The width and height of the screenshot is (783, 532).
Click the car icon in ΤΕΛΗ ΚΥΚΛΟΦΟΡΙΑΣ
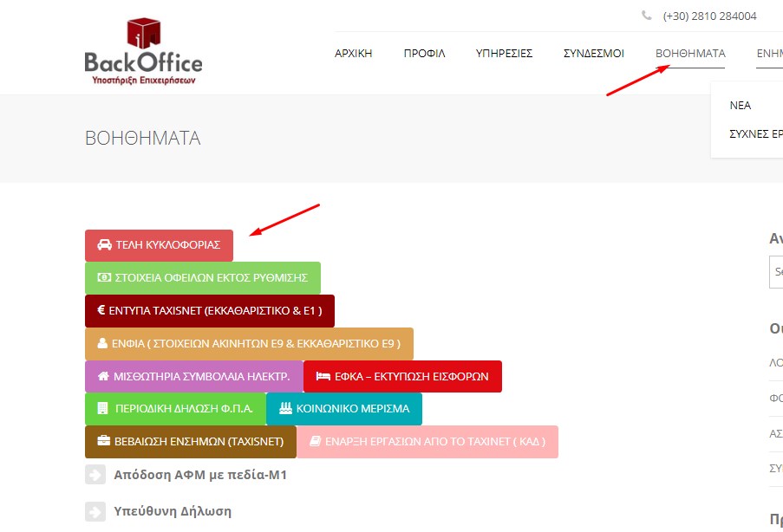[104, 245]
